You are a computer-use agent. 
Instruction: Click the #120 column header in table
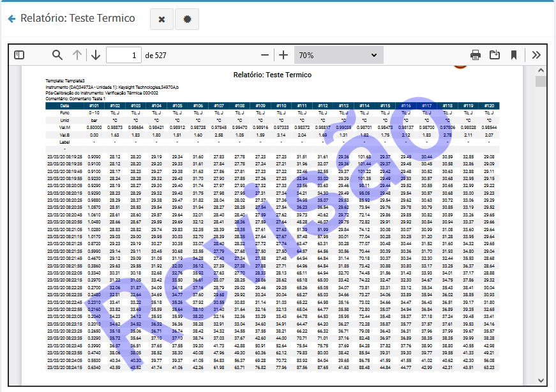tap(489, 105)
